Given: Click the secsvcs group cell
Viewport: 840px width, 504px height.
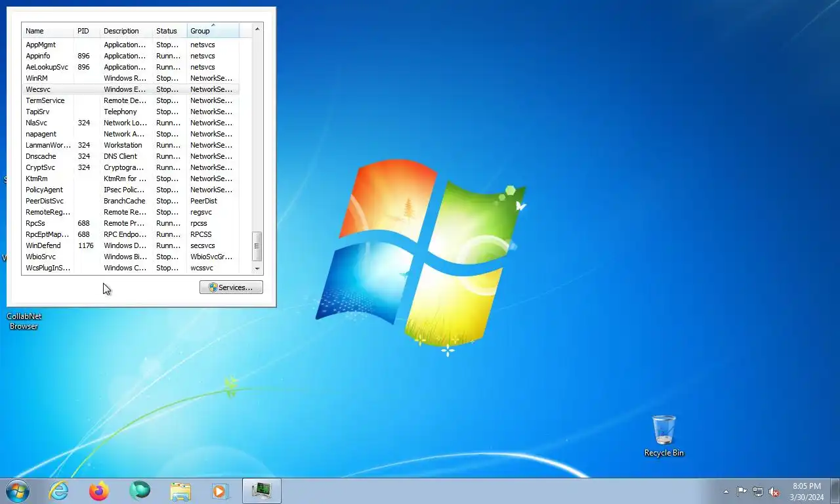Looking at the screenshot, I should coord(203,245).
